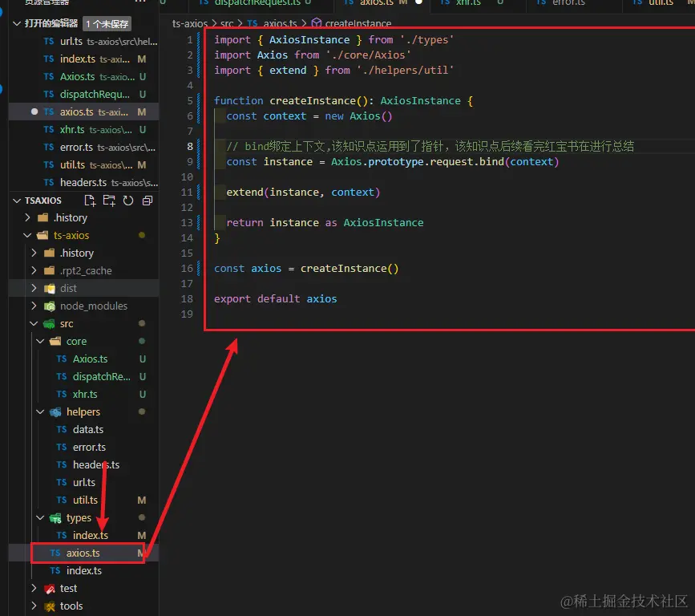The height and width of the screenshot is (616, 695).
Task: Collapse the types folder
Action: (40, 517)
